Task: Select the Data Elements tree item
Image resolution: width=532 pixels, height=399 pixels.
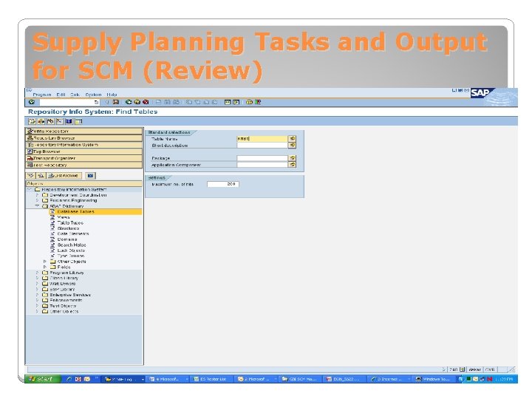Action: coord(73,233)
